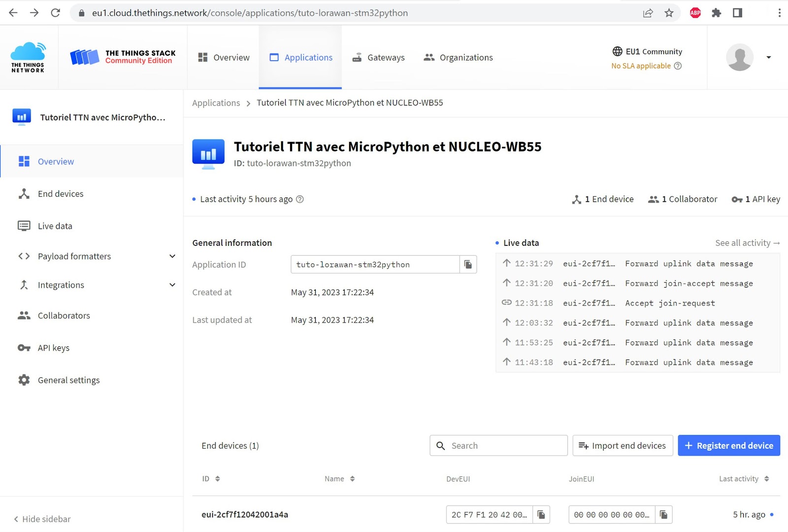Copy the DevEUI value to clipboard
The height and width of the screenshot is (532, 788).
click(541, 515)
